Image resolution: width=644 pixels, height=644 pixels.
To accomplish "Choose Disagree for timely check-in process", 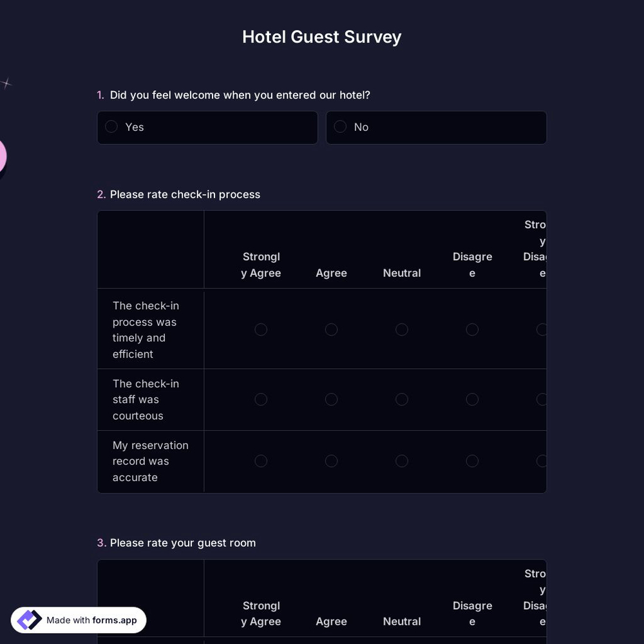I will tap(472, 329).
